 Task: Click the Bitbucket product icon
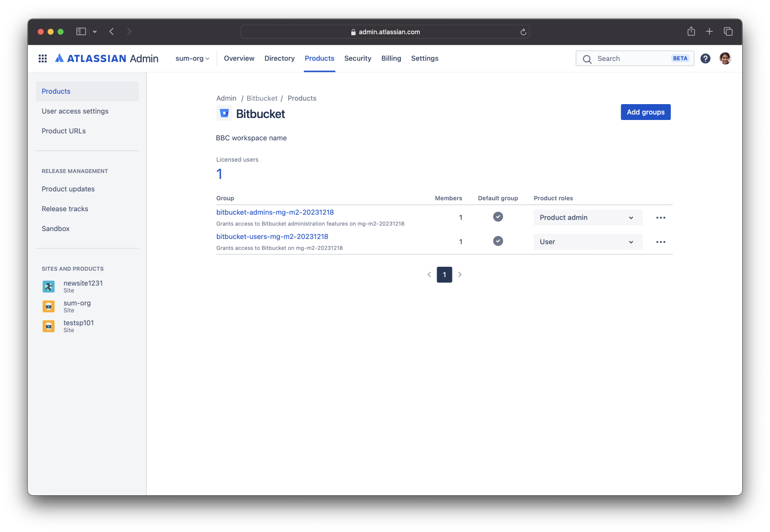pos(224,113)
